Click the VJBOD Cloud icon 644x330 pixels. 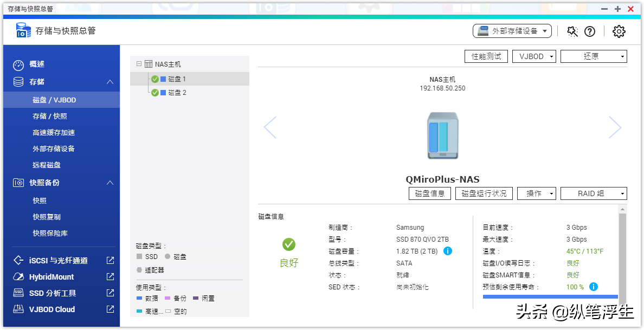point(18,309)
